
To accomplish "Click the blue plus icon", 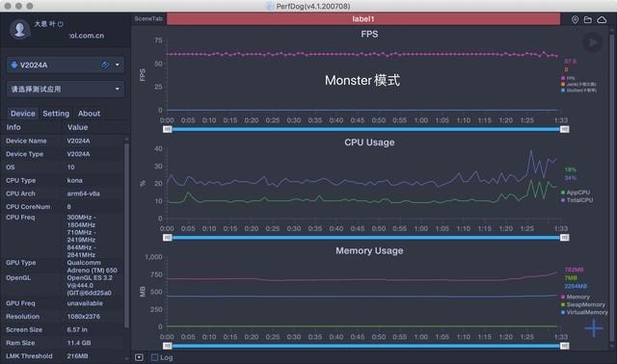I will pos(594,327).
